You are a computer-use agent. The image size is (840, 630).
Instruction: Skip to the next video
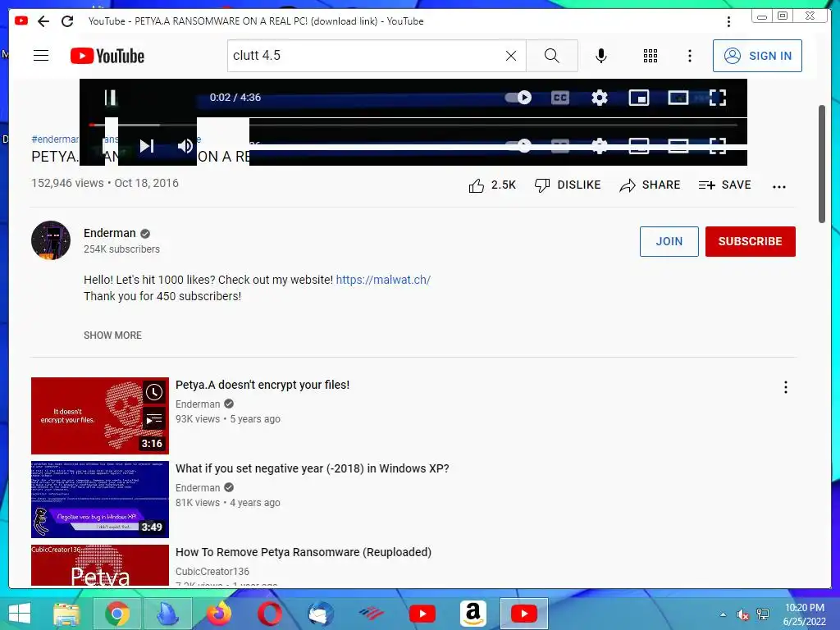tap(147, 146)
